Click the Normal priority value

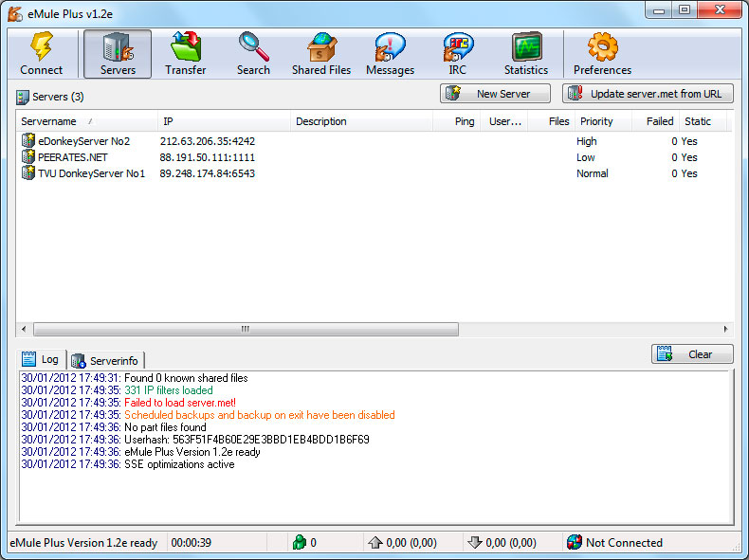pyautogui.click(x=593, y=173)
